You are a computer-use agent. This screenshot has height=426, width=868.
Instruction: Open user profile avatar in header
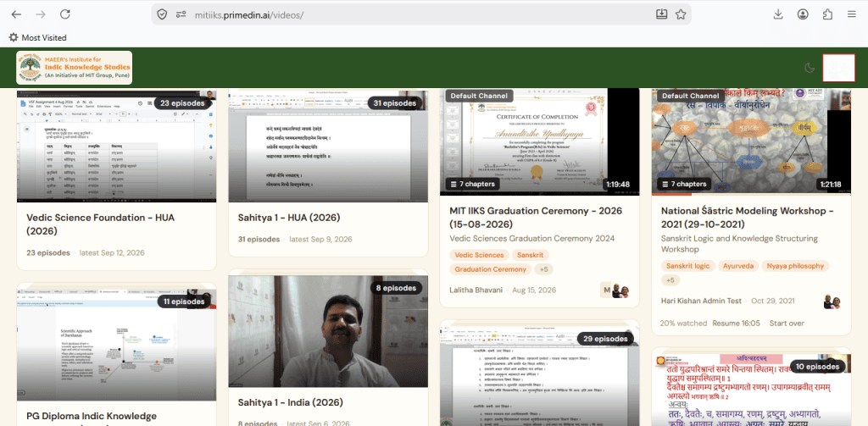pos(838,68)
